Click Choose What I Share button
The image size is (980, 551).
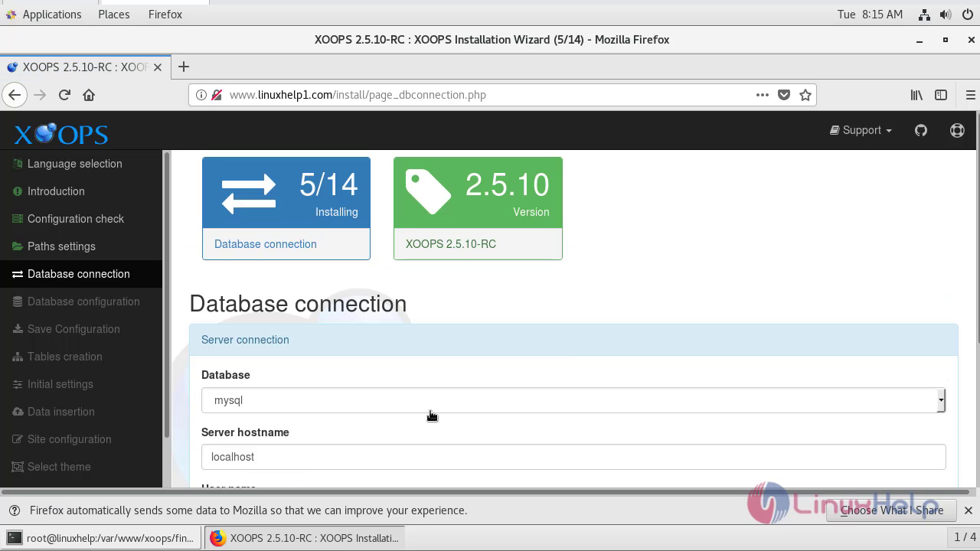(x=892, y=510)
